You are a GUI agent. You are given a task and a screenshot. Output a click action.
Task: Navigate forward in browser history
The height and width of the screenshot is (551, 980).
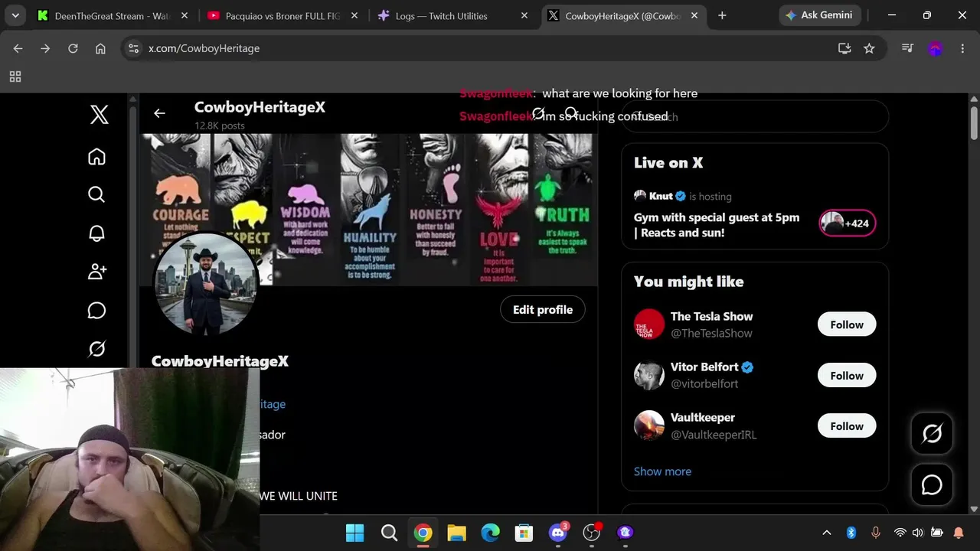point(45,48)
